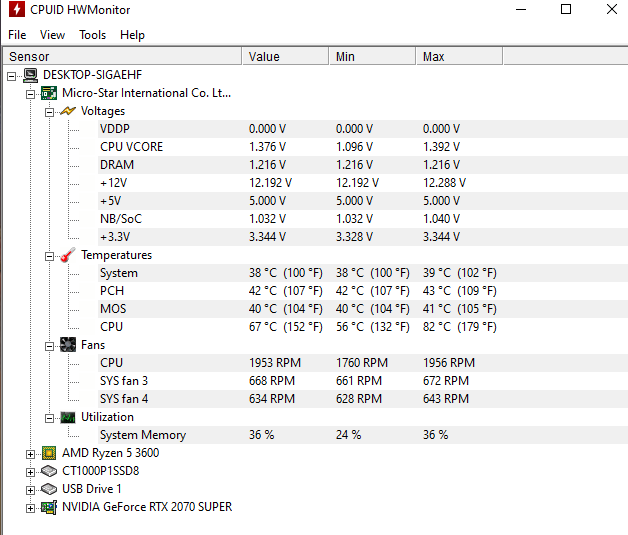Image resolution: width=628 pixels, height=535 pixels.
Task: Click the Max column header
Action: (x=459, y=56)
